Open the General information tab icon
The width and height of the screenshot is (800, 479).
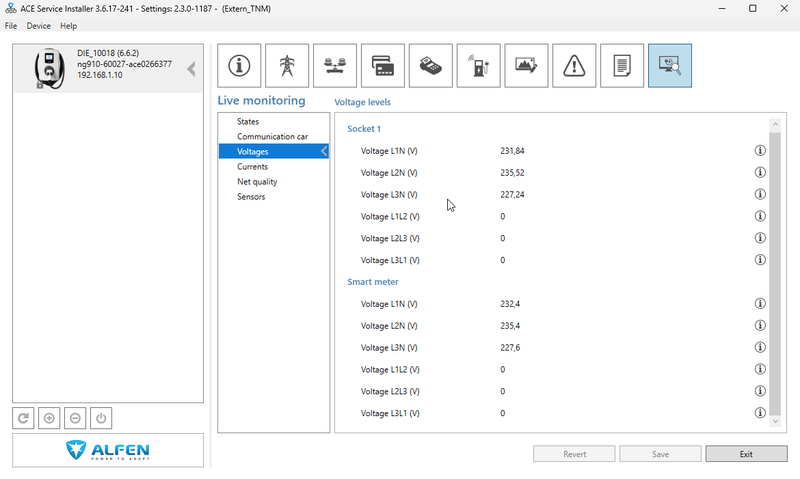coord(239,66)
